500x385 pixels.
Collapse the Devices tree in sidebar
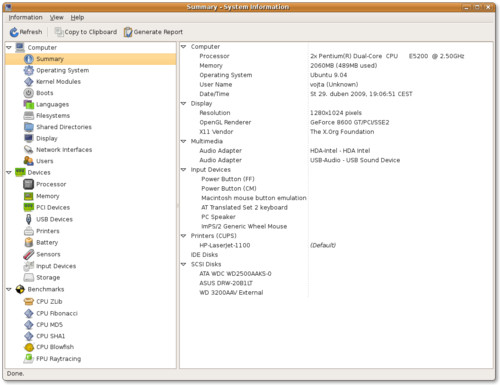click(9, 173)
